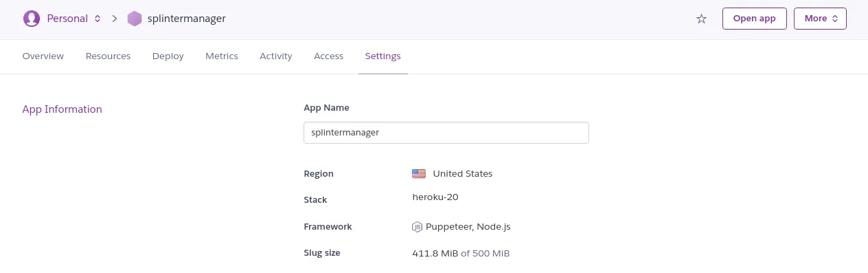Favorite the app with the star icon

coord(701,19)
